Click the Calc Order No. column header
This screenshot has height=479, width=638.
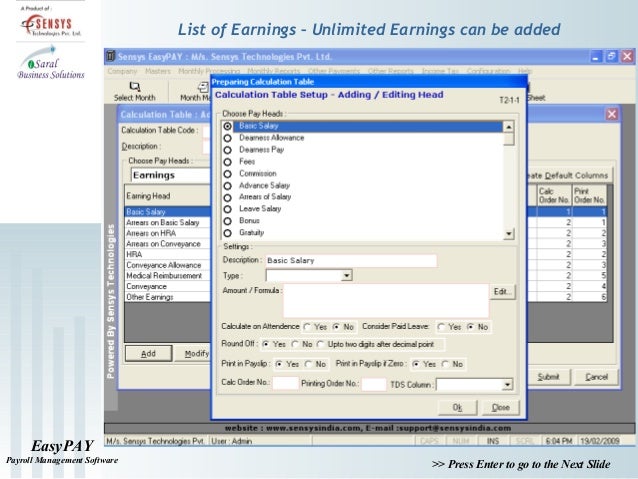(x=554, y=196)
